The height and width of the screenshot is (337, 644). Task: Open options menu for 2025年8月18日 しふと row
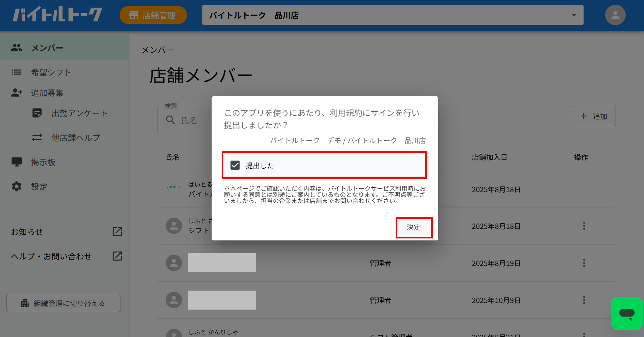(x=584, y=226)
